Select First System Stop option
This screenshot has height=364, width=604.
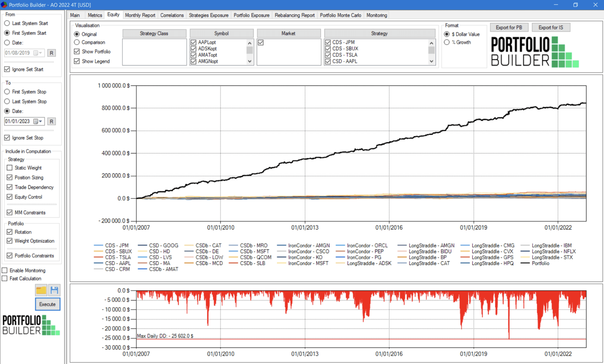[7, 92]
